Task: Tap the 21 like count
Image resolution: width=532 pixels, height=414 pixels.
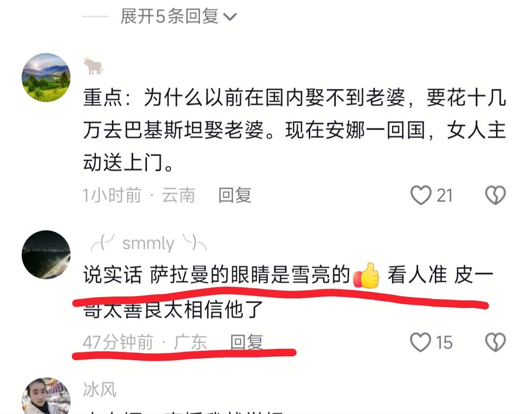Action: tap(444, 195)
